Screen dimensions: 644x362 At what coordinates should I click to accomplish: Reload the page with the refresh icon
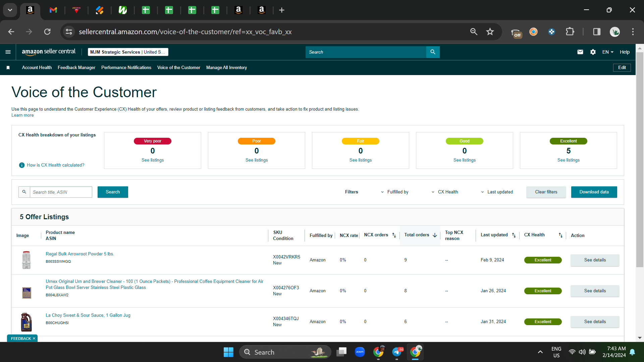coord(47,32)
